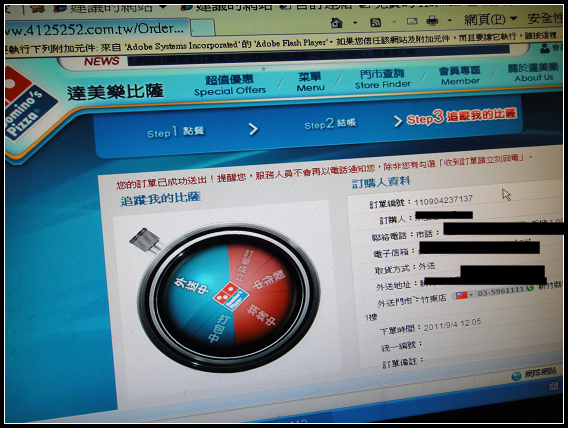Open 關於達美樂 About Us
The height and width of the screenshot is (428, 568).
(x=533, y=72)
